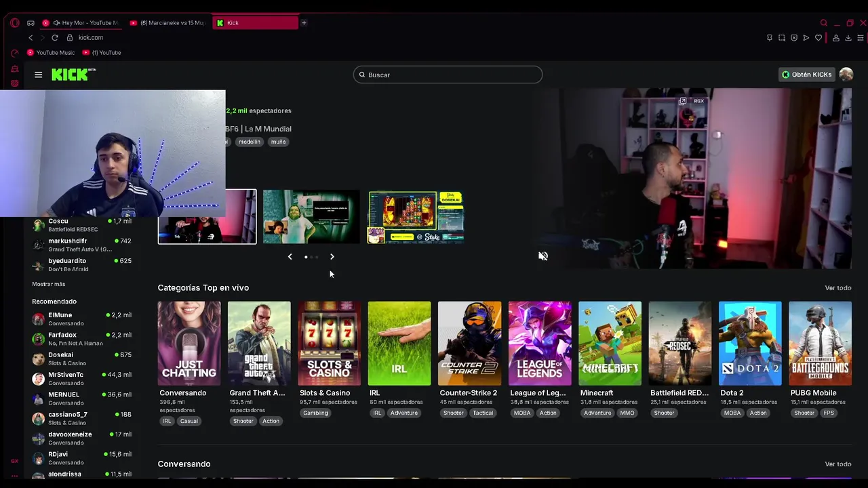The width and height of the screenshot is (868, 488).
Task: Open PUBG Mobile category cover
Action: (x=820, y=344)
